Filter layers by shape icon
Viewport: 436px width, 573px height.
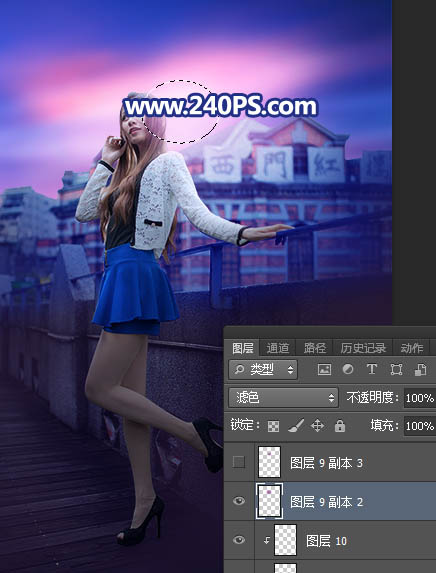pos(396,369)
